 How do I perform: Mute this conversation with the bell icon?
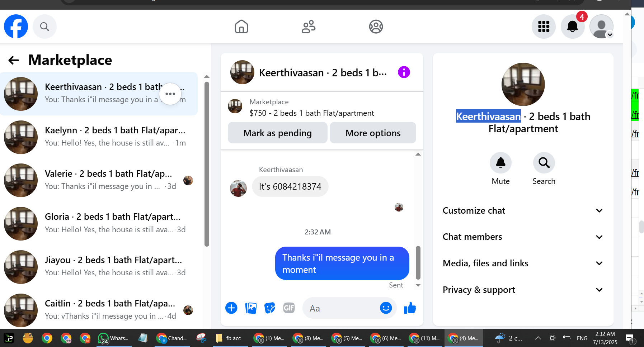click(501, 163)
